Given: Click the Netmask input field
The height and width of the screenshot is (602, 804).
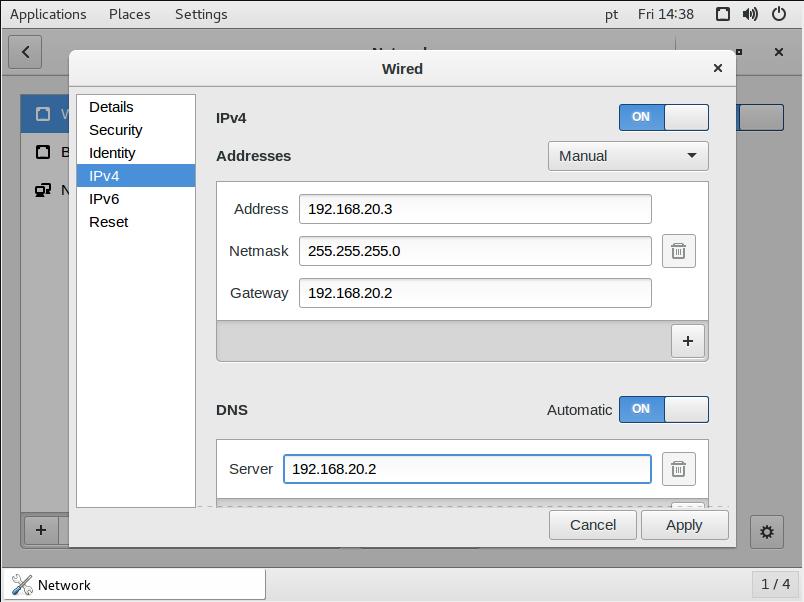Looking at the screenshot, I should (x=475, y=251).
